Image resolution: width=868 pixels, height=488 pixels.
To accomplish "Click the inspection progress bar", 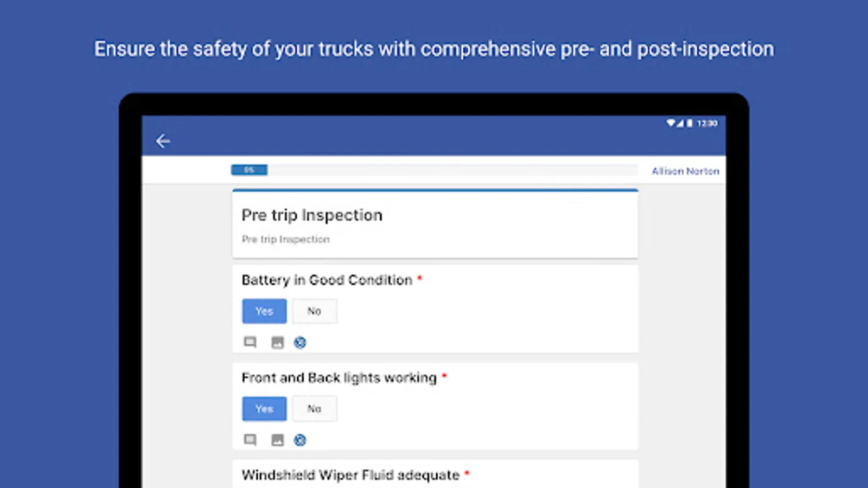I will point(434,170).
